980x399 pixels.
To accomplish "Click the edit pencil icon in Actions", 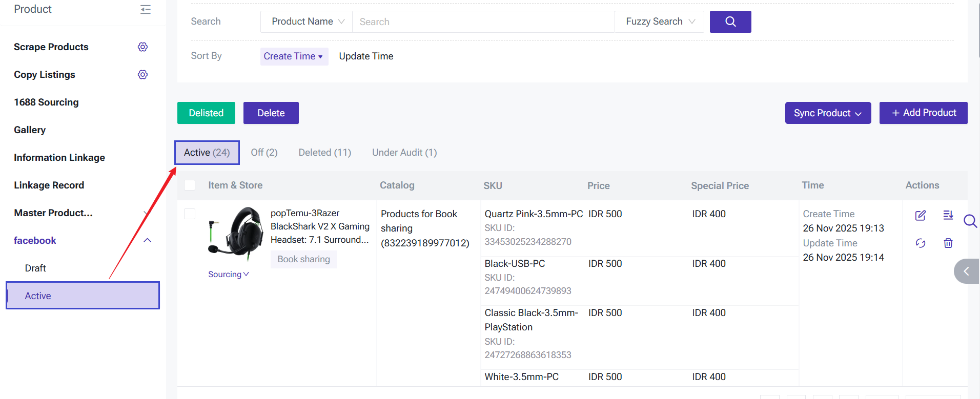I will (x=920, y=216).
